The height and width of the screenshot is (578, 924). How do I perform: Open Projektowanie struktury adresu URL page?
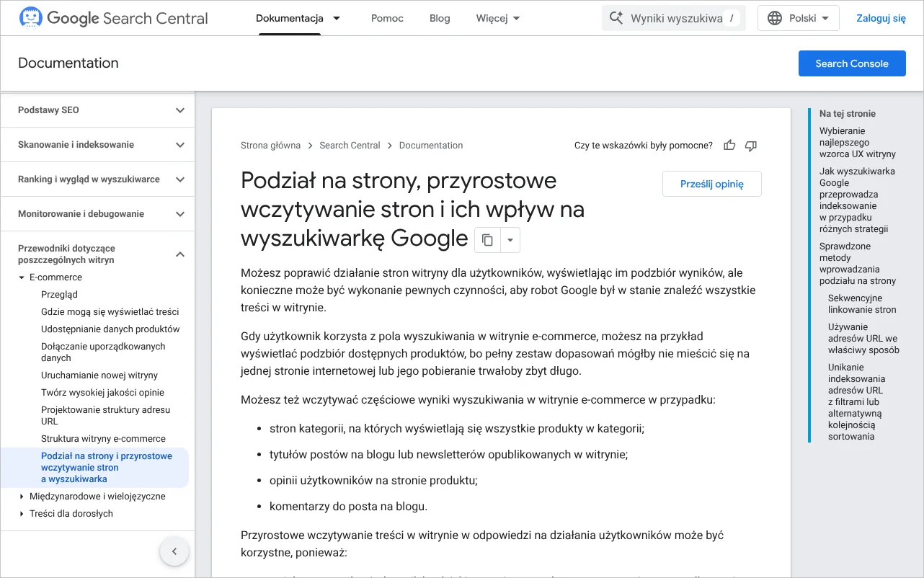coord(106,416)
